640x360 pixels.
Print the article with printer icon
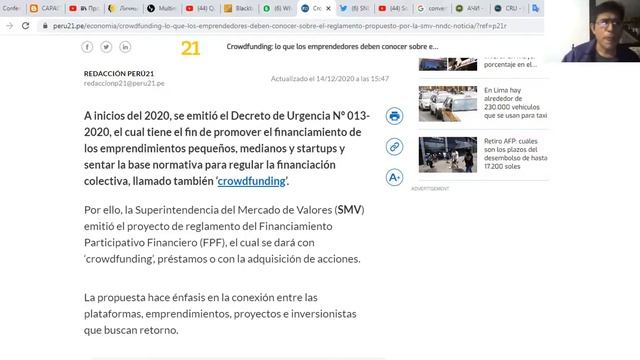(x=394, y=116)
